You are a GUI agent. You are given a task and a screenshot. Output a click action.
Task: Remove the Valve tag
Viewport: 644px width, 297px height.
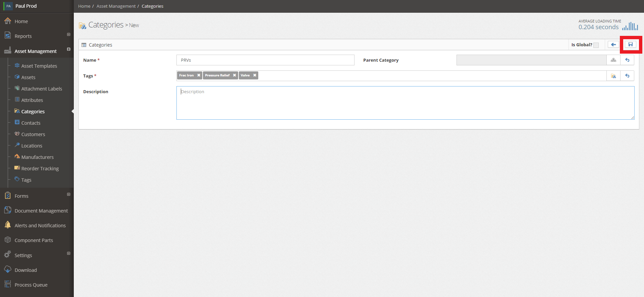[x=255, y=75]
